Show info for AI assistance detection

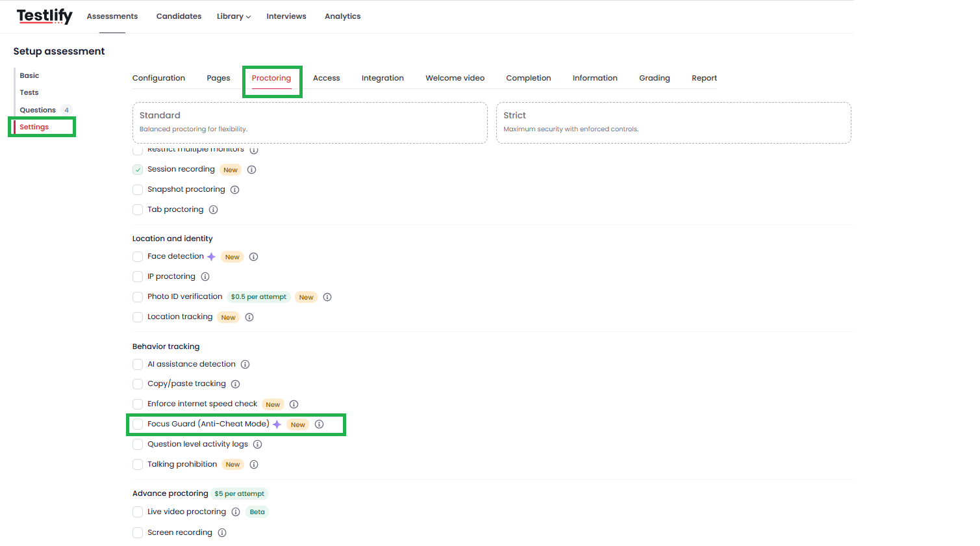tap(245, 365)
